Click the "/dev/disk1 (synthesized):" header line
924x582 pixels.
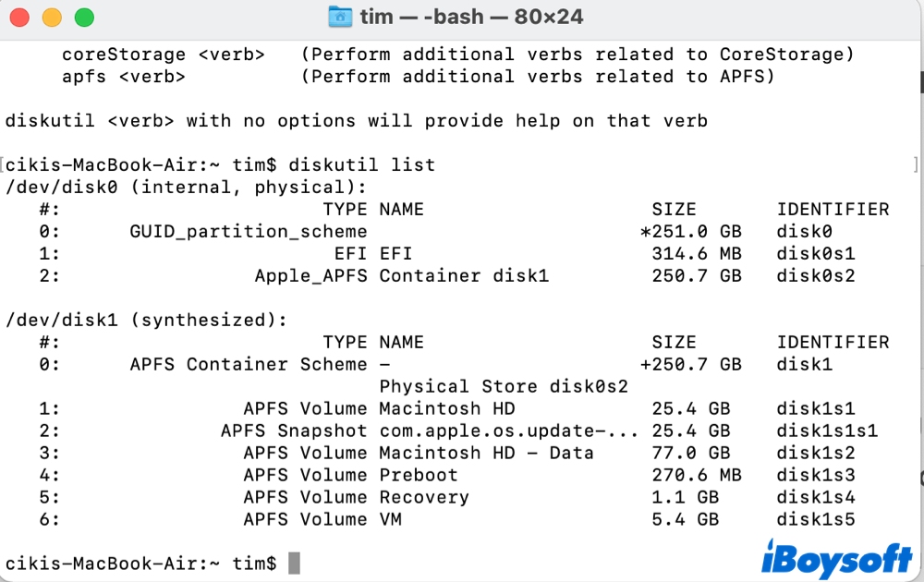[146, 321]
